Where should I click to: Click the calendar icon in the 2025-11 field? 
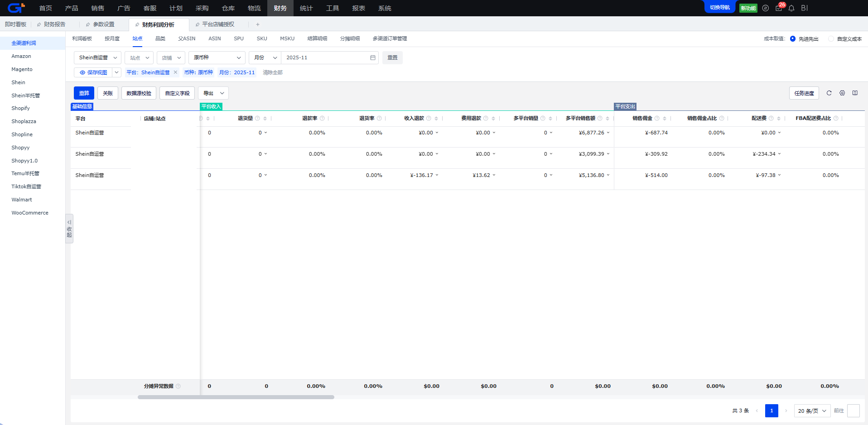tap(373, 57)
